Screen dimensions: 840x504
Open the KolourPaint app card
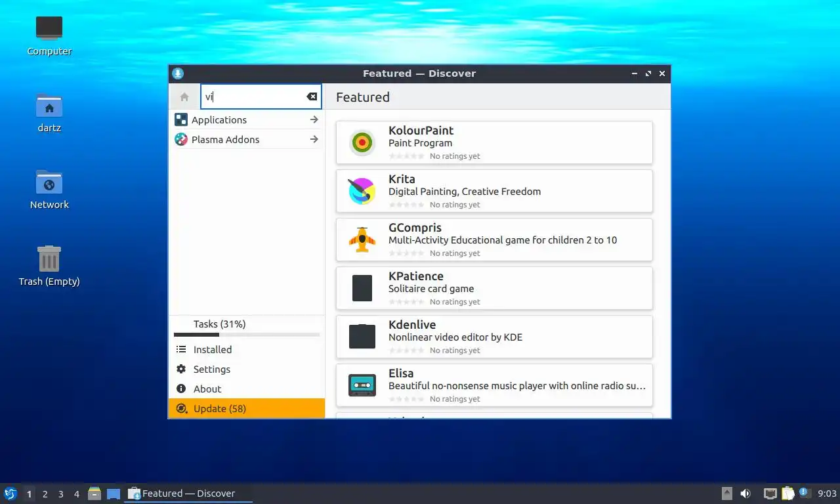coord(494,142)
